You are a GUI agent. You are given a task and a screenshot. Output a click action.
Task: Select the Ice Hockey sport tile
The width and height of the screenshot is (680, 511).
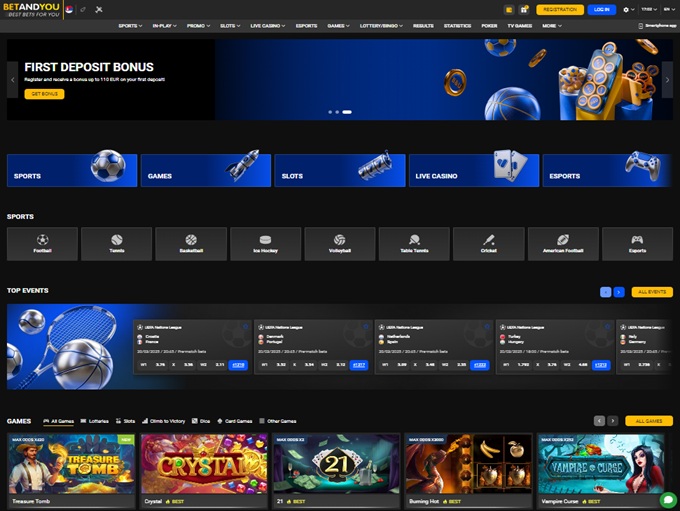pyautogui.click(x=265, y=244)
